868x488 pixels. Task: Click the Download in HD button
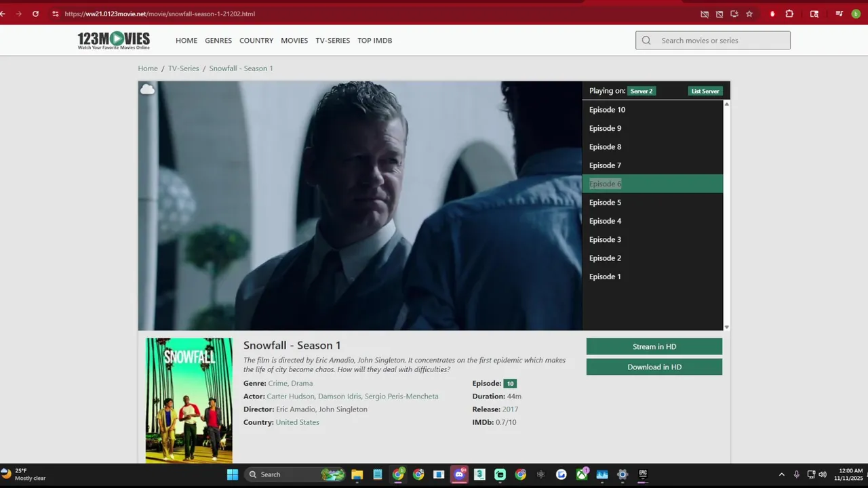tap(654, 367)
